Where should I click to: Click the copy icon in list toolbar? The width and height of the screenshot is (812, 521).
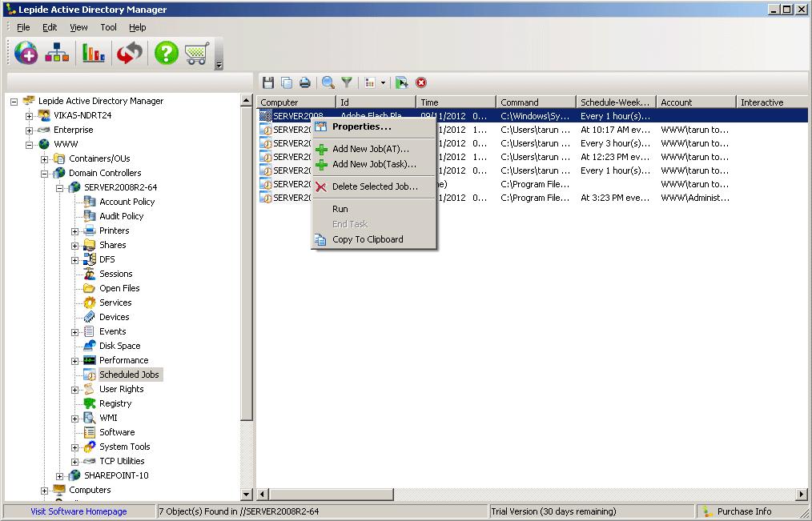pyautogui.click(x=287, y=82)
